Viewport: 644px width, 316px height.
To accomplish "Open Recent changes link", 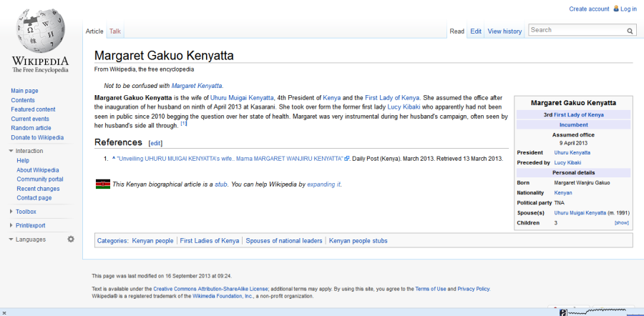I will (38, 189).
